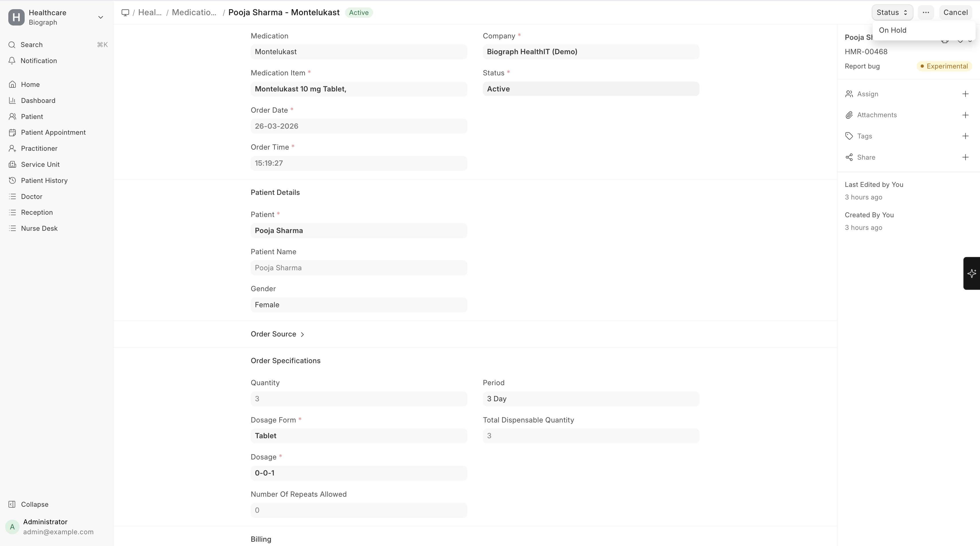Select Dashboard in the sidebar
The image size is (980, 546).
point(38,100)
